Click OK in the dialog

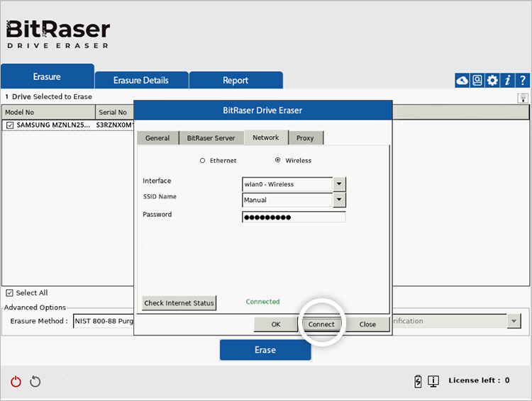coord(276,324)
